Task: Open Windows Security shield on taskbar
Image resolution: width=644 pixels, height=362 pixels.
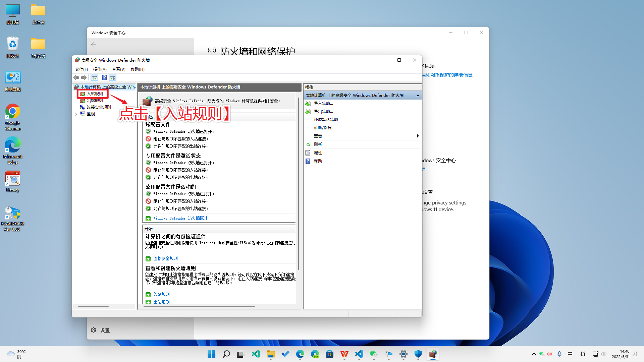Action: (418, 354)
